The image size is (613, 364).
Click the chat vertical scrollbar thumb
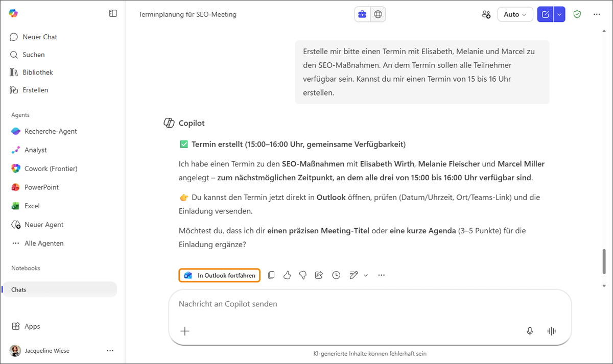click(604, 262)
